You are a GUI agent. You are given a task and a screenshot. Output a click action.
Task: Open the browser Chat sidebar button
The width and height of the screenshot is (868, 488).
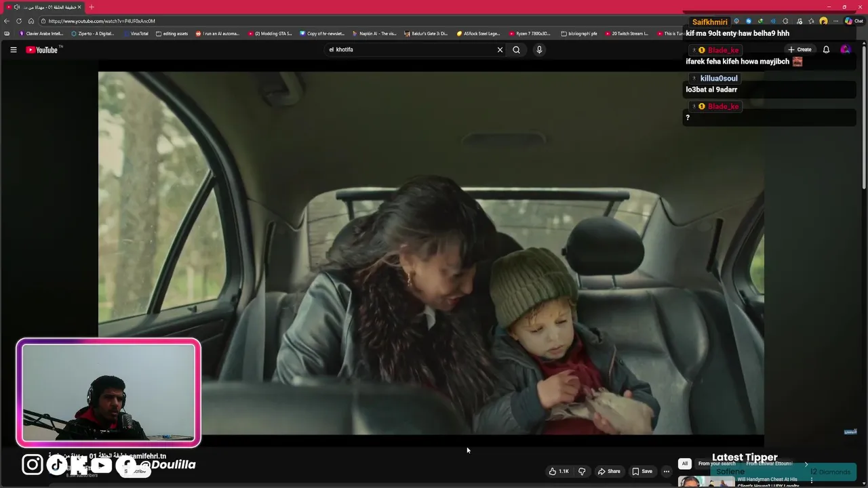[x=854, y=21]
